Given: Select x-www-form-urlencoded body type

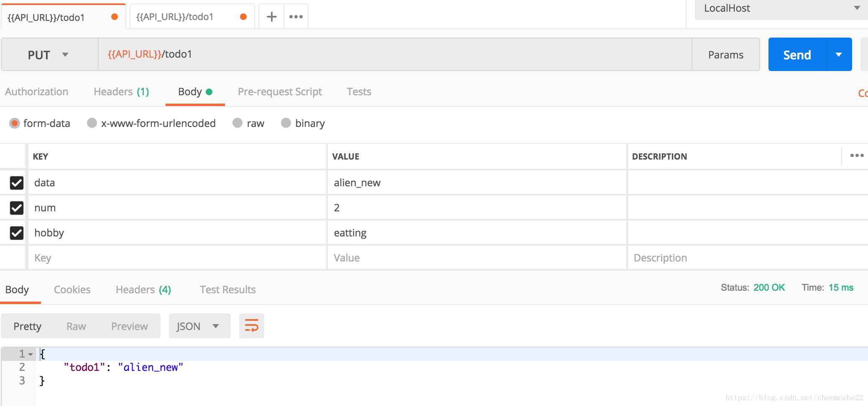Looking at the screenshot, I should [92, 123].
